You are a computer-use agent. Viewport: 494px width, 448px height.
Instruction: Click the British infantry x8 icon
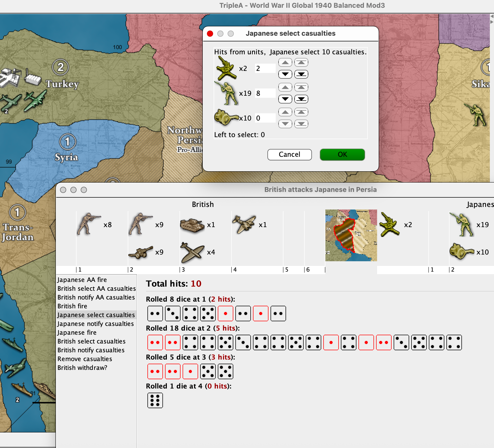pyautogui.click(x=88, y=224)
